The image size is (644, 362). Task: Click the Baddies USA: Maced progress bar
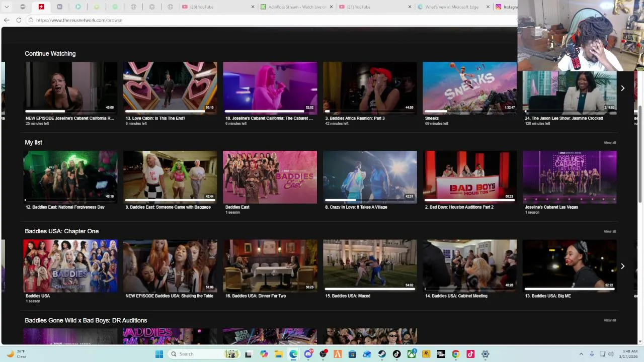pos(370,289)
